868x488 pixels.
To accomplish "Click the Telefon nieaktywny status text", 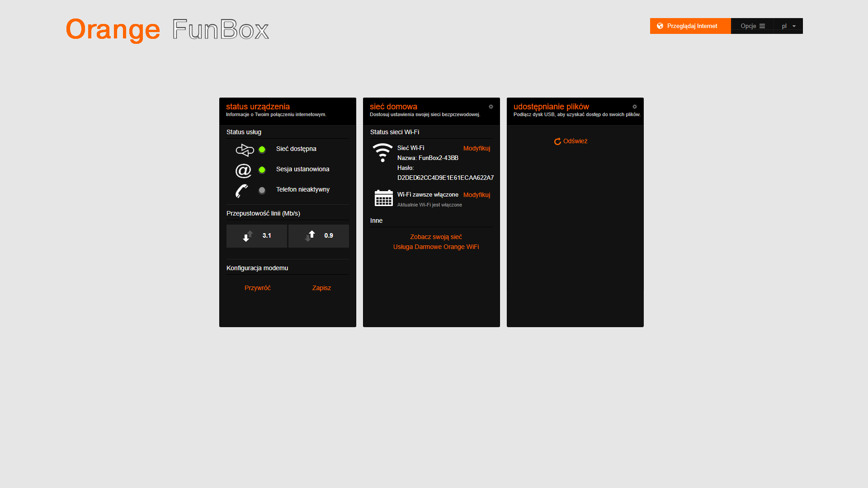I will [x=303, y=190].
